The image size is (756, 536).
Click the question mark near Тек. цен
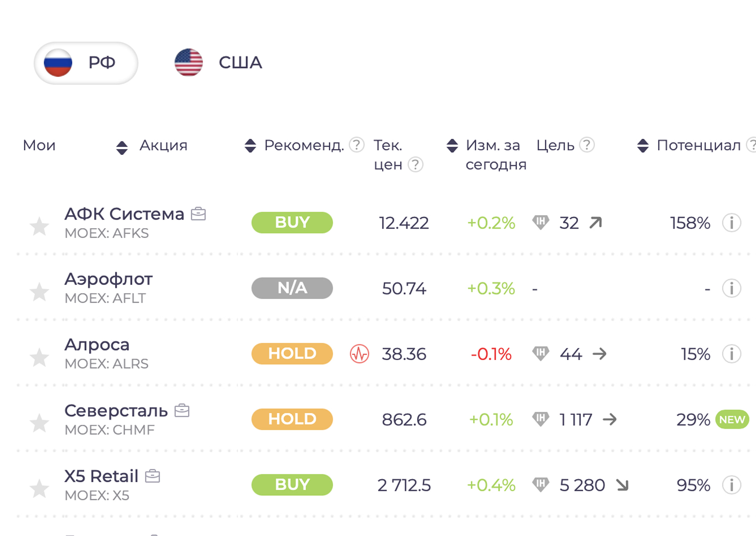tap(415, 165)
